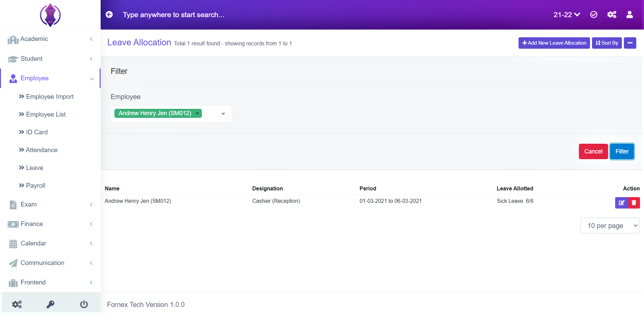The width and height of the screenshot is (644, 316).
Task: Delete Andrew Henry Jen leave allocation
Action: tap(634, 203)
